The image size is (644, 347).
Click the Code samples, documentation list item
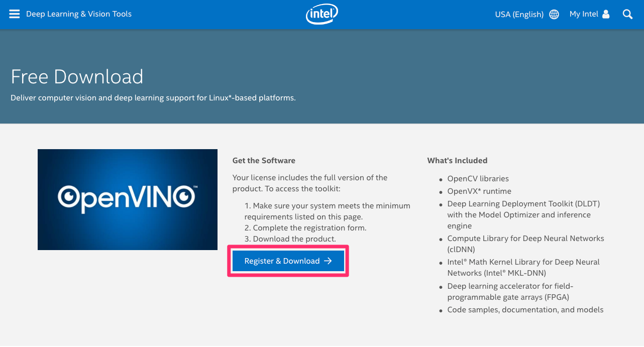pos(525,310)
